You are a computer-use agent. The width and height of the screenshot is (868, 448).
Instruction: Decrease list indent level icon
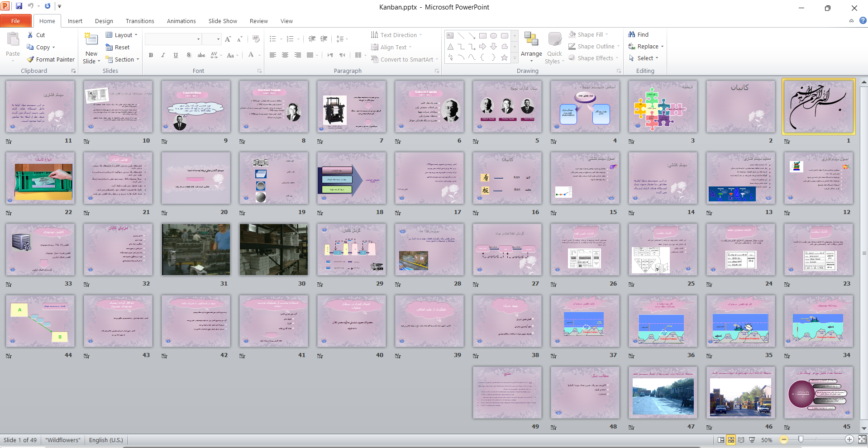[312, 39]
